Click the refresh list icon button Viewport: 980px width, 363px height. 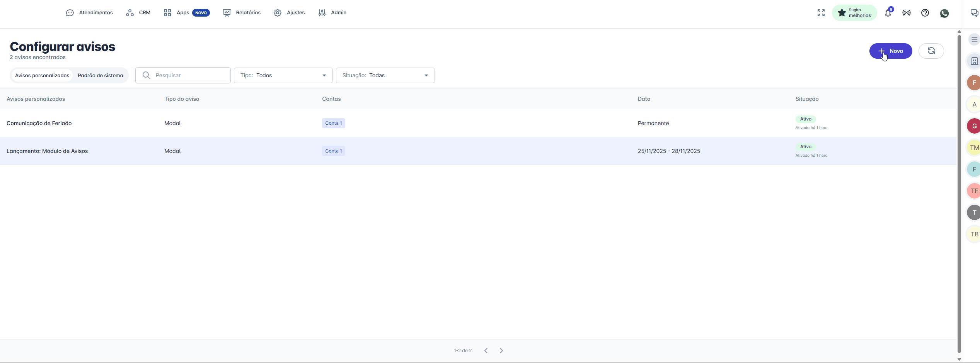tap(931, 51)
